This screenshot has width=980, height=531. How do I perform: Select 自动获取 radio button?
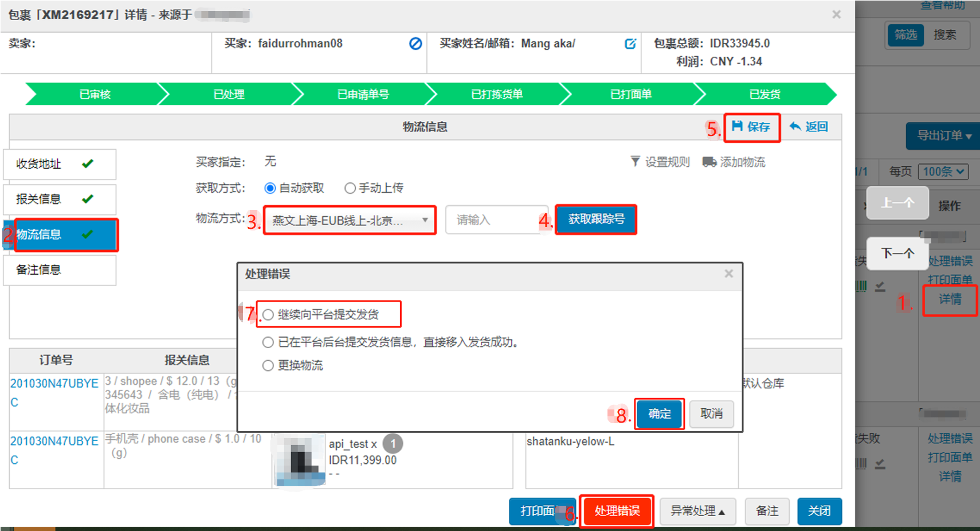[x=270, y=188]
